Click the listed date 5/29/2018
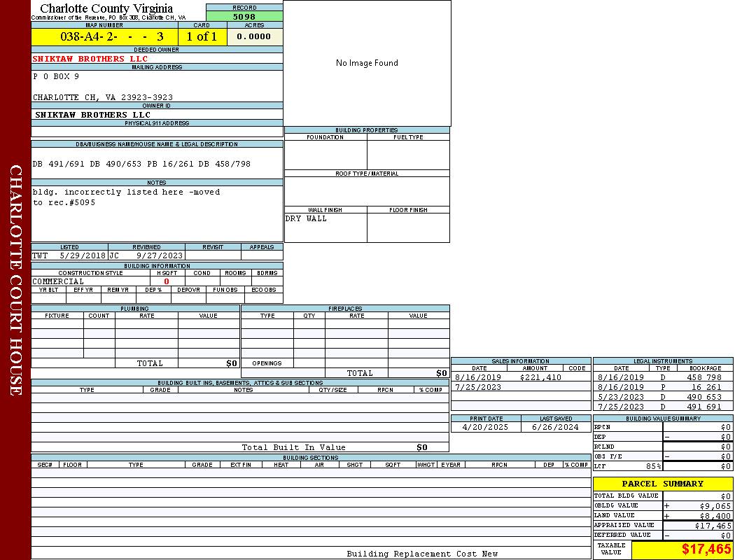This screenshot has width=735, height=560. 82,256
